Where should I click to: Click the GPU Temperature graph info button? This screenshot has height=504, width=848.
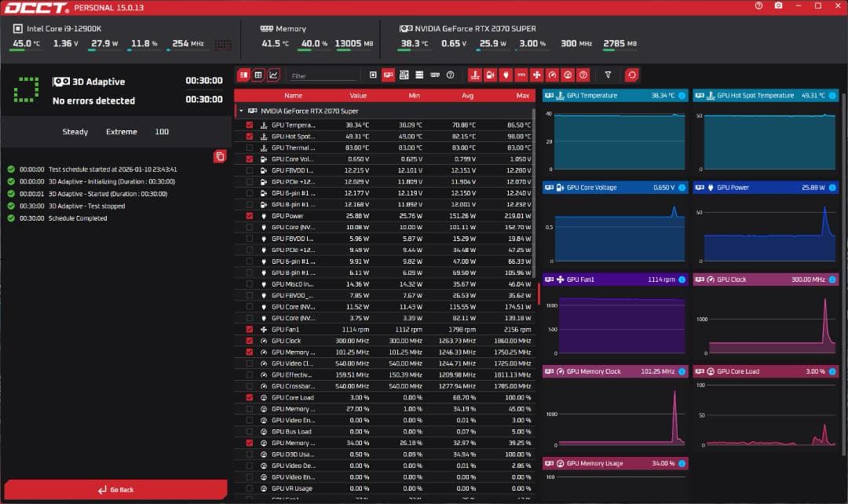point(682,96)
